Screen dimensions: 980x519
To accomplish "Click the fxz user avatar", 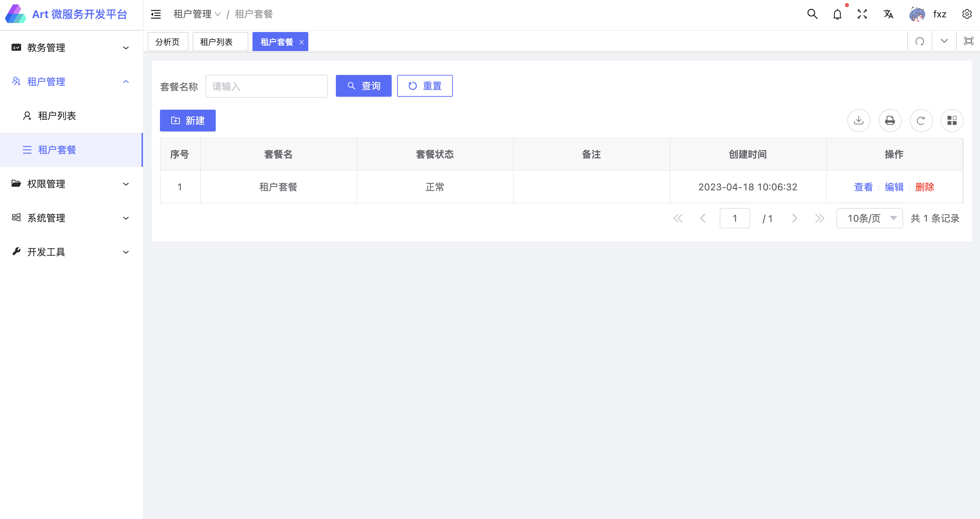I will pos(917,14).
